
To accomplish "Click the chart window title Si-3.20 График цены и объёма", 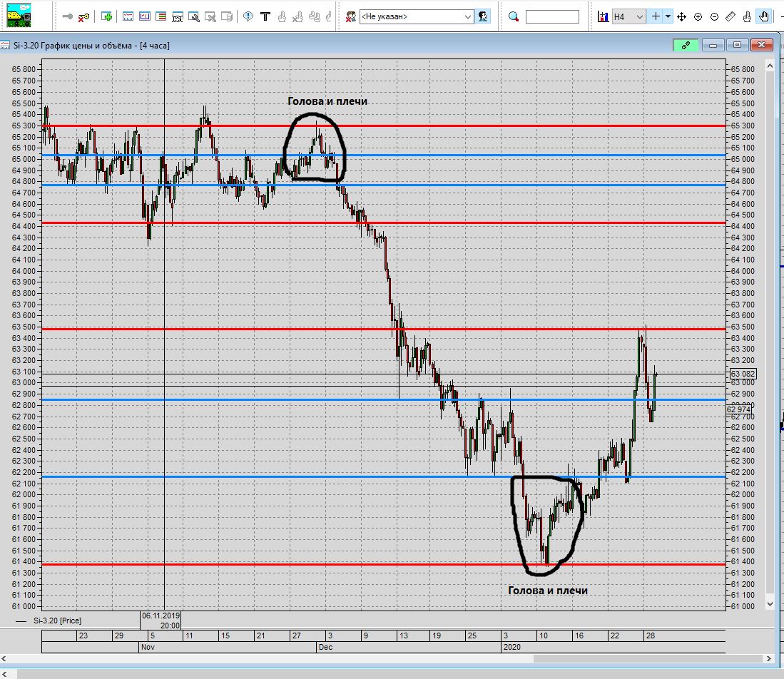I will tap(91, 46).
